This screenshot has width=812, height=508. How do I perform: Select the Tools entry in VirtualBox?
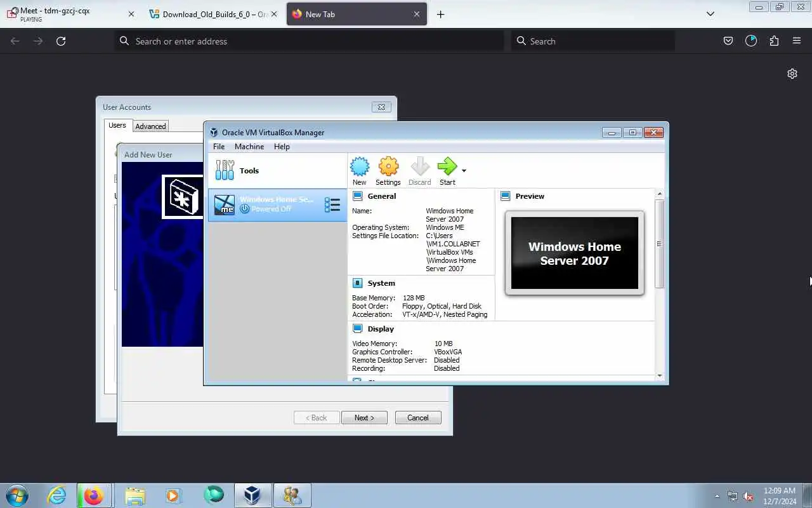(277, 171)
